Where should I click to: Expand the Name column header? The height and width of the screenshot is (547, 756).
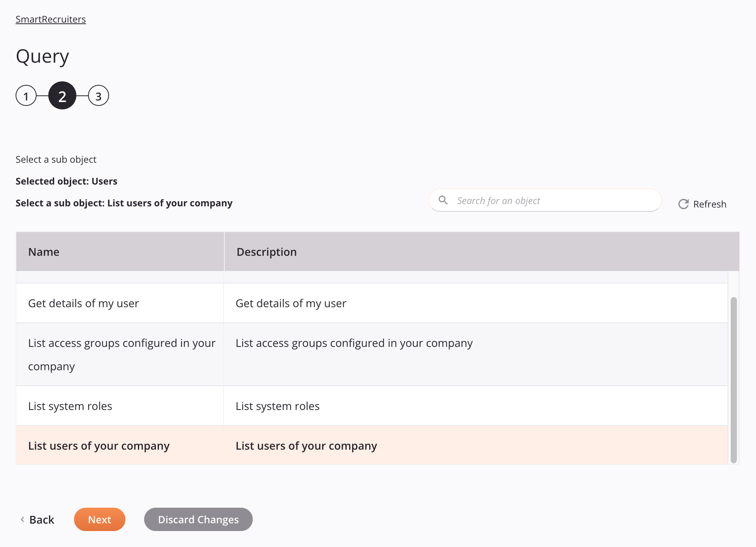tap(121, 251)
